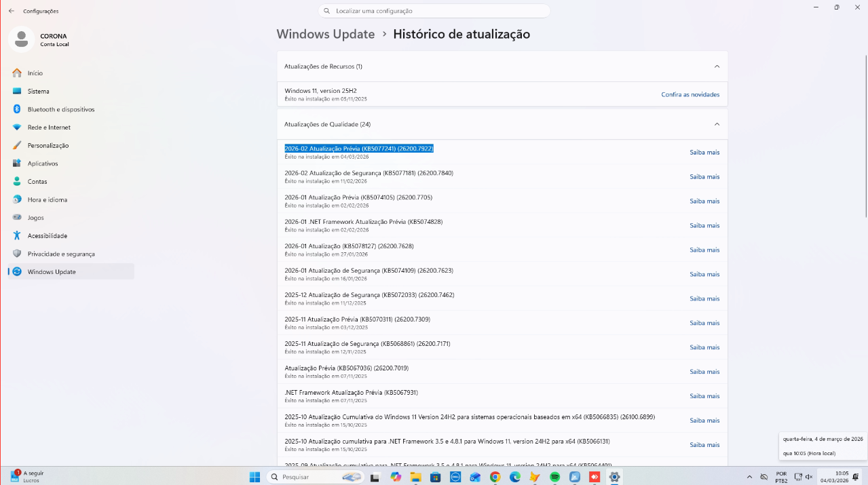Launch Spotify from the taskbar
The width and height of the screenshot is (868, 485).
(554, 477)
